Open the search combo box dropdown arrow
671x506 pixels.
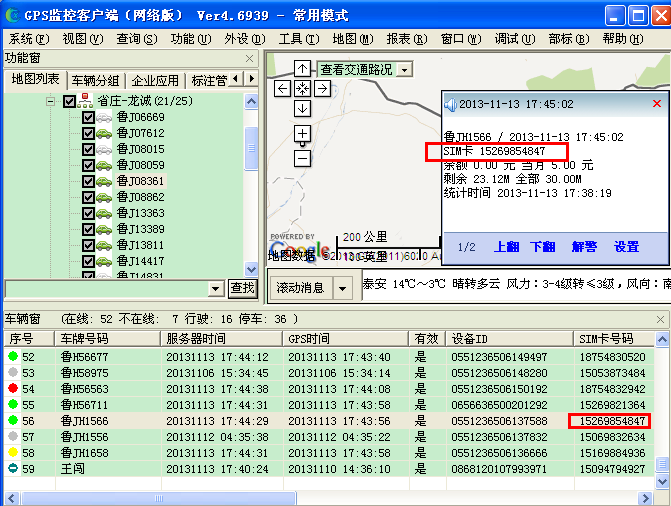tap(216, 288)
